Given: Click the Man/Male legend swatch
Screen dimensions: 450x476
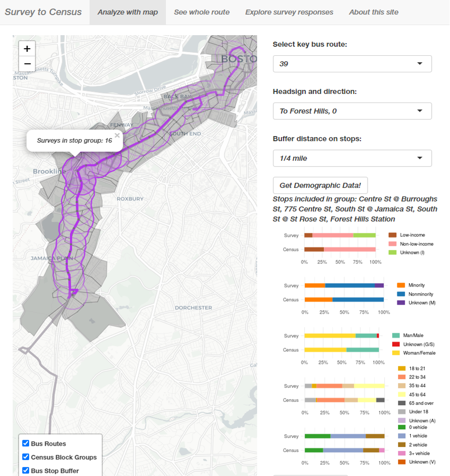Looking at the screenshot, I should point(395,335).
